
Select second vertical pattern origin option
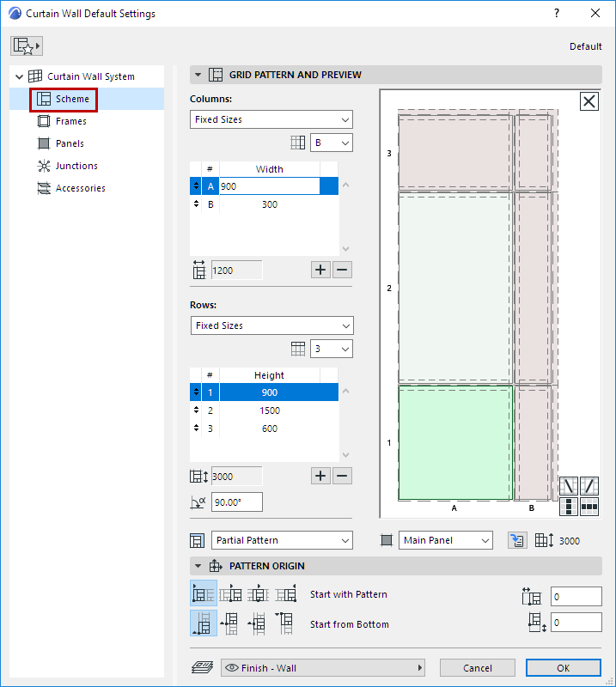230,623
